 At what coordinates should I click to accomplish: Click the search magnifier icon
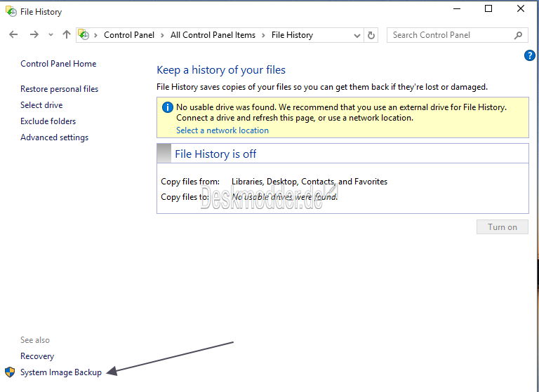[519, 35]
